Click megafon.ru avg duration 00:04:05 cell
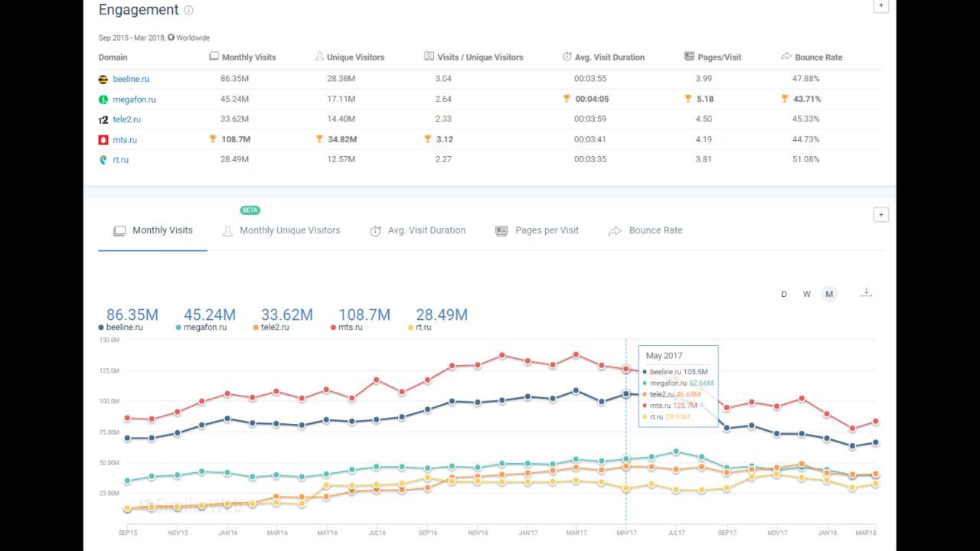 point(586,99)
